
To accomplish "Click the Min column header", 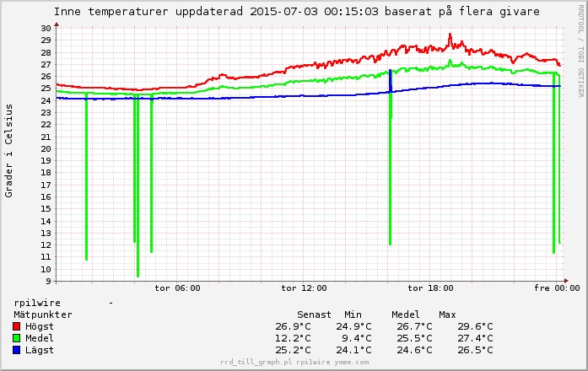I will (x=353, y=315).
